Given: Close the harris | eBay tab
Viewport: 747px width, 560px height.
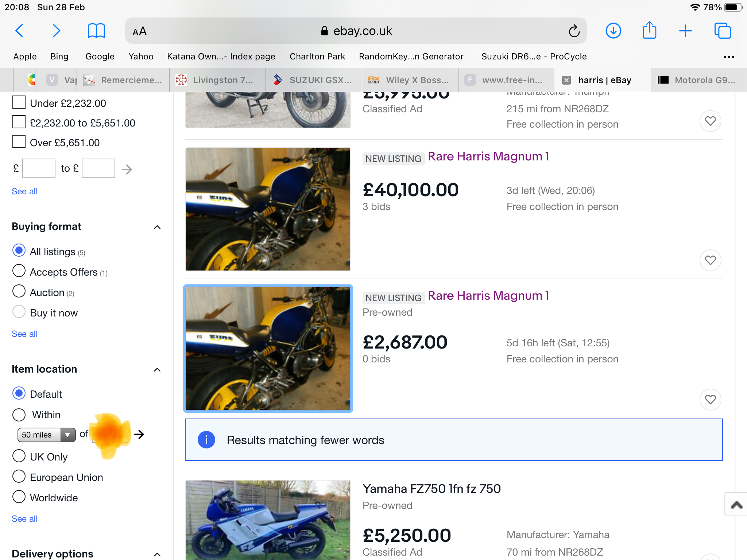Looking at the screenshot, I should [566, 80].
